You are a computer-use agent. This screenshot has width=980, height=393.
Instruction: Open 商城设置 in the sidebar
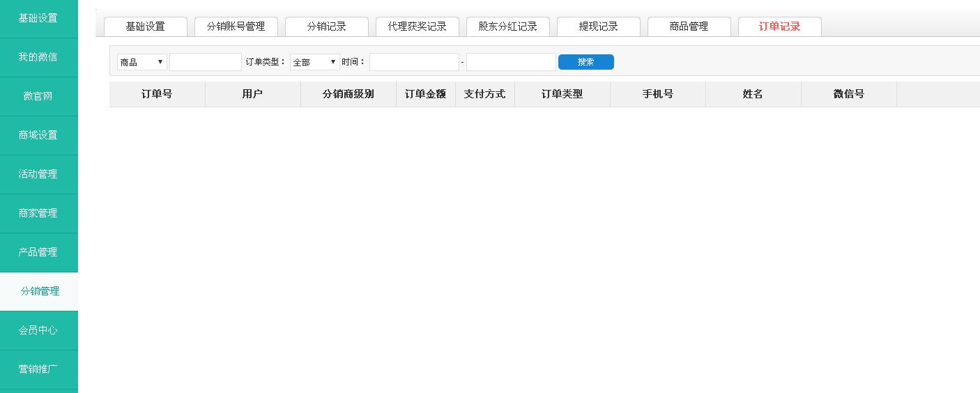coord(38,135)
